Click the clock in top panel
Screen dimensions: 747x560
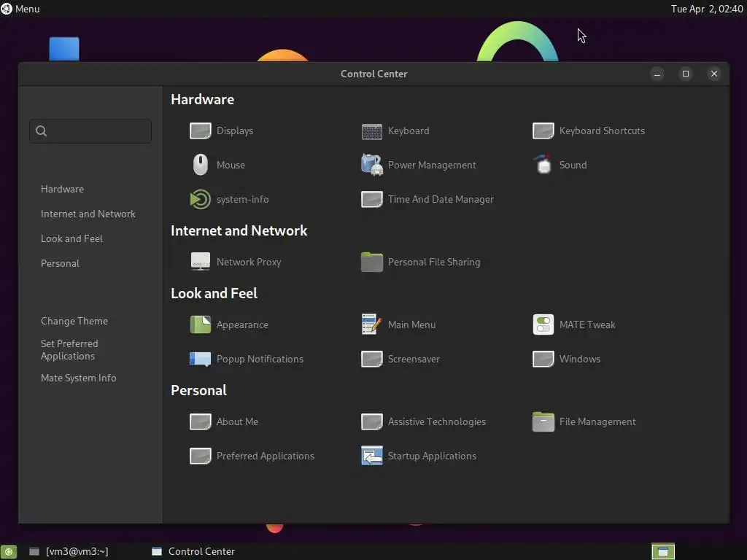pyautogui.click(x=707, y=9)
